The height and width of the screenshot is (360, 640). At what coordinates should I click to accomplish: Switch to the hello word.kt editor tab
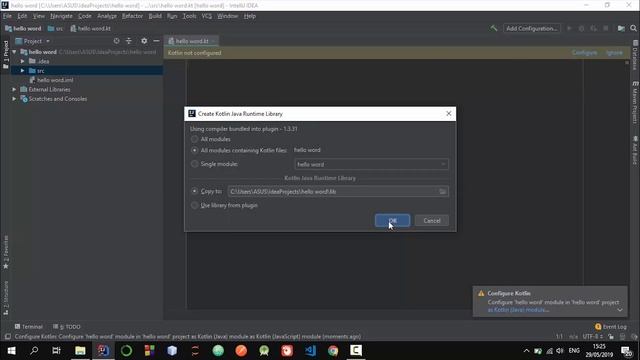pos(192,41)
